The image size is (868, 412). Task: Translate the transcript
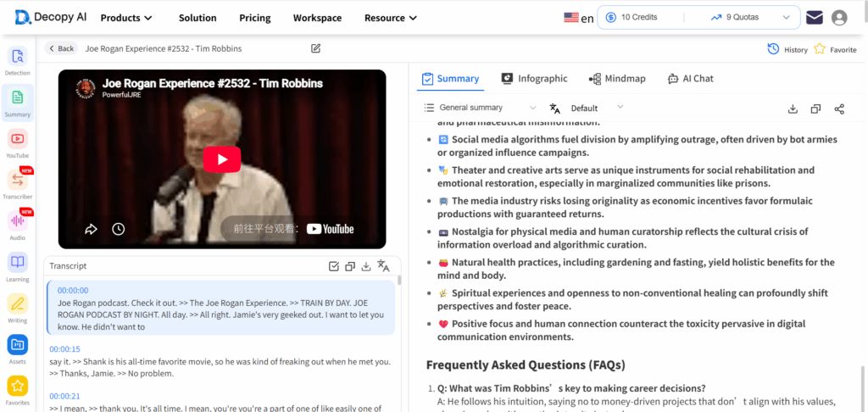pyautogui.click(x=383, y=266)
